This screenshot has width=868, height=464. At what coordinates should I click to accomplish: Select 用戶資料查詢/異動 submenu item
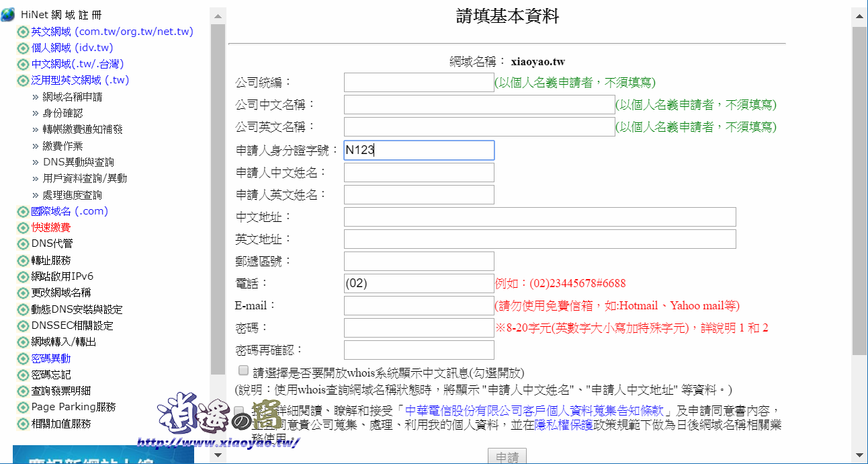coord(85,178)
